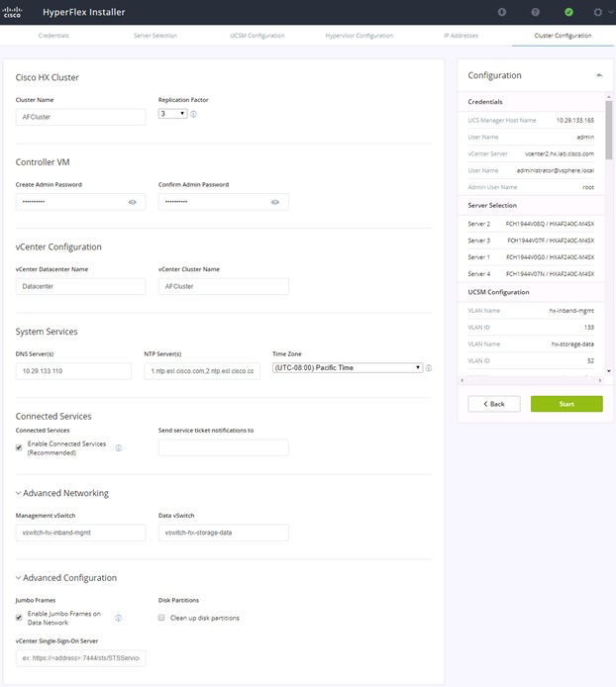
Task: Collapse the Advanced Networking section
Action: [19, 493]
